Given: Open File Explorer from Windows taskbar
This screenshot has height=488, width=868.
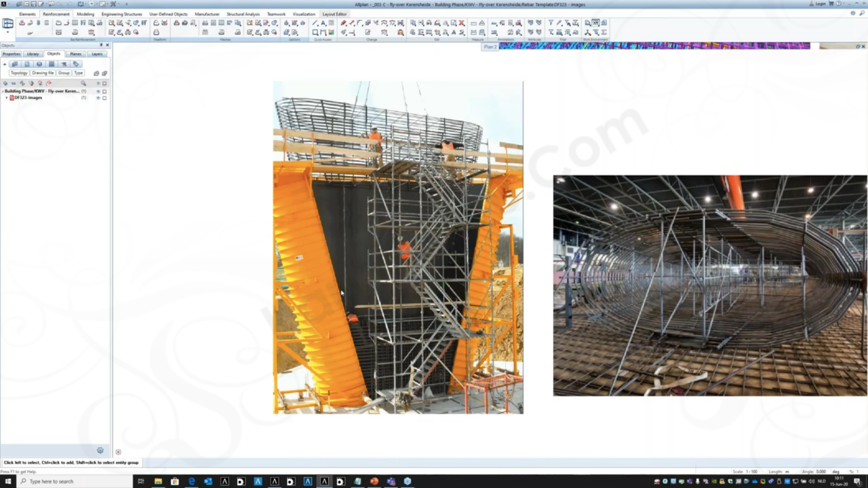Looking at the screenshot, I should click(158, 481).
